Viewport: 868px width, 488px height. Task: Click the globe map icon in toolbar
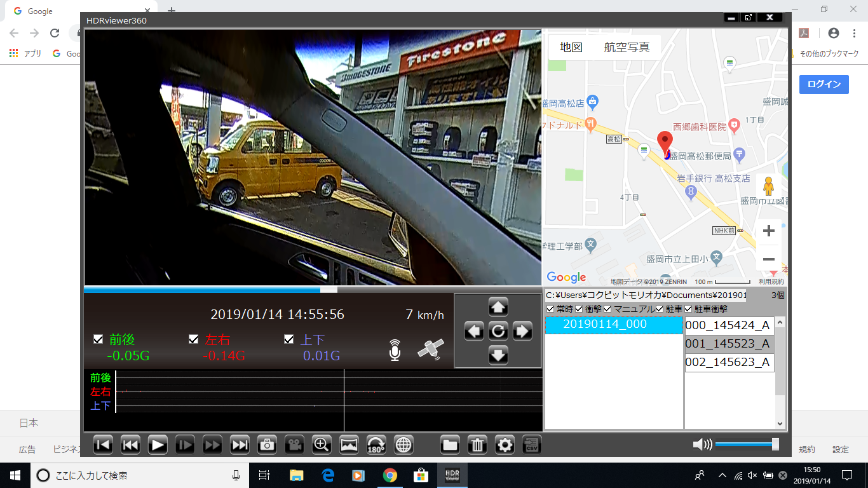click(x=403, y=445)
